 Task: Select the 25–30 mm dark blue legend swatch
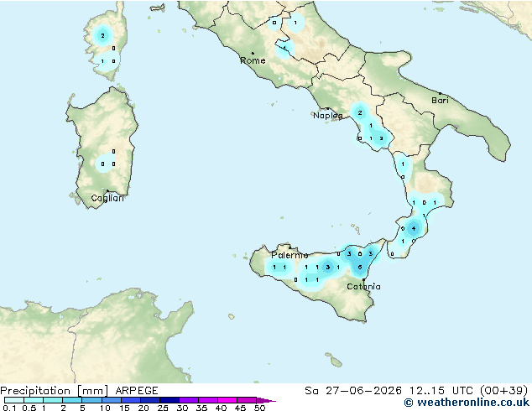click(x=169, y=400)
